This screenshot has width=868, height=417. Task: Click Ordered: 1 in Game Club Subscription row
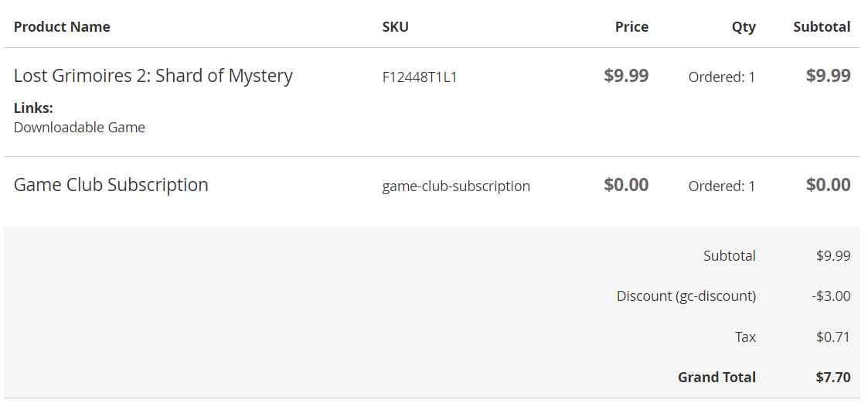(x=722, y=186)
